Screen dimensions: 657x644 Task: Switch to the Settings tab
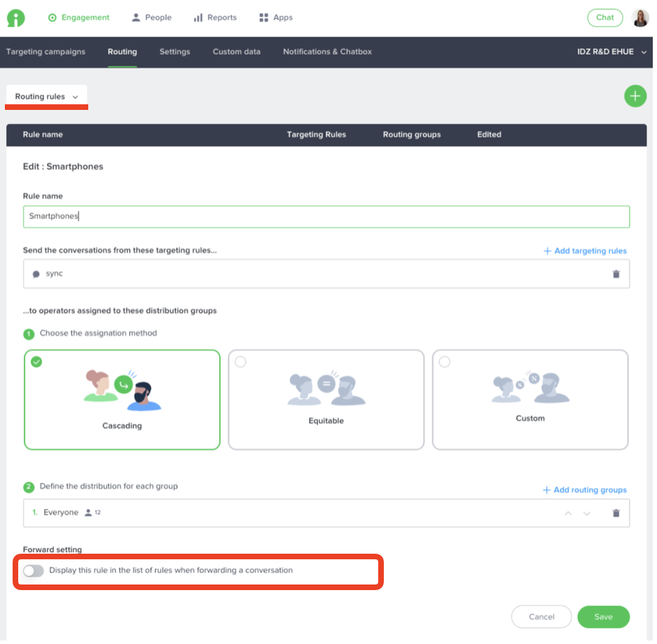click(174, 52)
